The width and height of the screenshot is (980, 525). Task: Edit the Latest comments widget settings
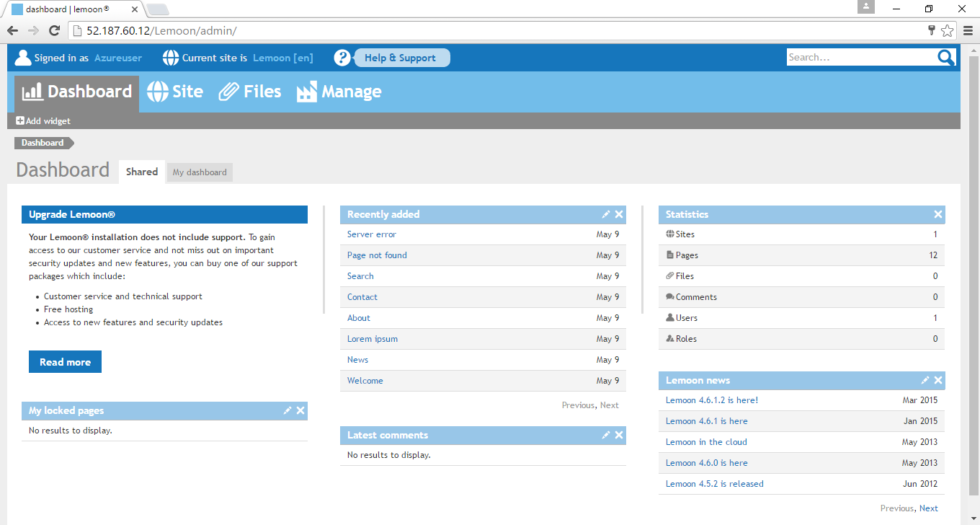pyautogui.click(x=606, y=435)
